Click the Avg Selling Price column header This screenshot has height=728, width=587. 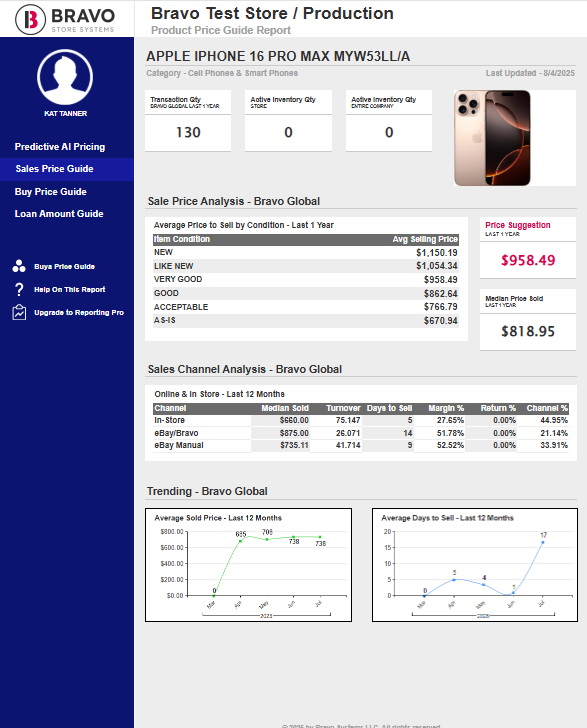(425, 239)
